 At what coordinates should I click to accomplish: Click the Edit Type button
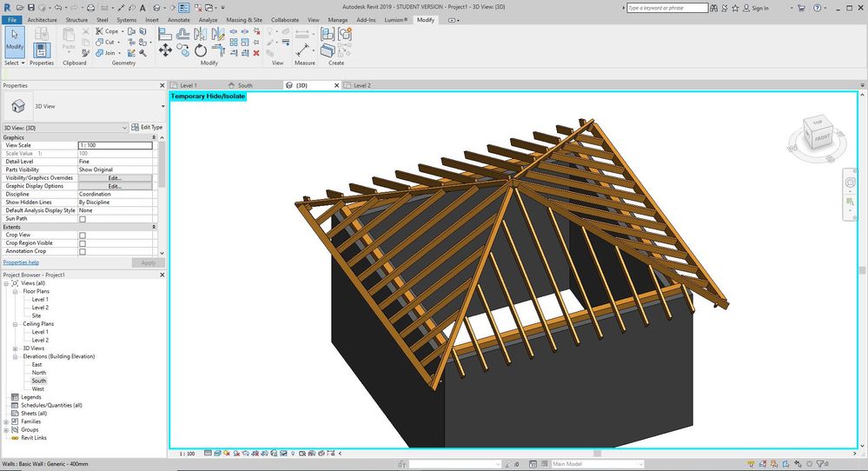tap(147, 127)
